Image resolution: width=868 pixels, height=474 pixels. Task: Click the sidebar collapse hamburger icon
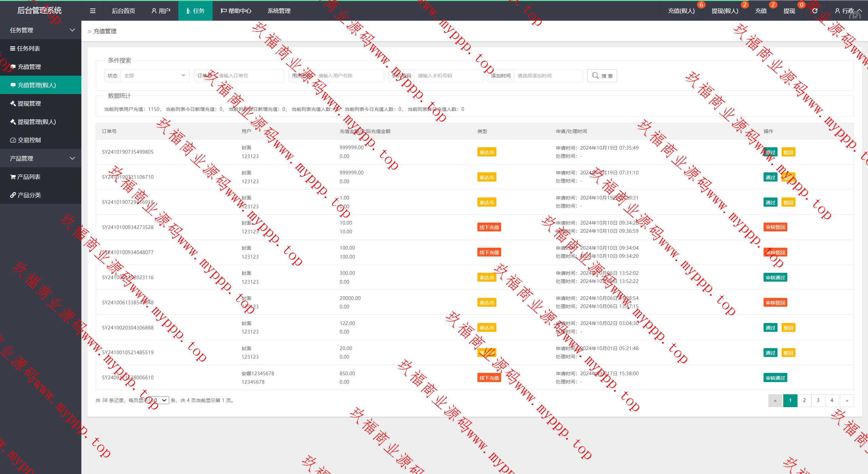click(x=93, y=11)
